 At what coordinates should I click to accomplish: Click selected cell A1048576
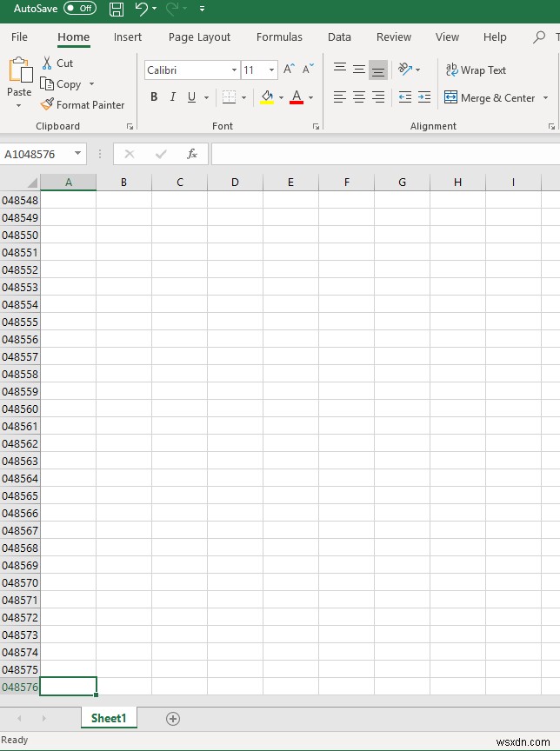[68, 687]
